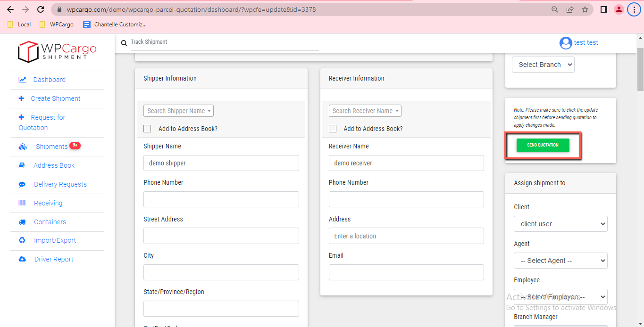Open Chantelle Customiz... bookmarked doc
644x327 pixels.
(x=115, y=25)
